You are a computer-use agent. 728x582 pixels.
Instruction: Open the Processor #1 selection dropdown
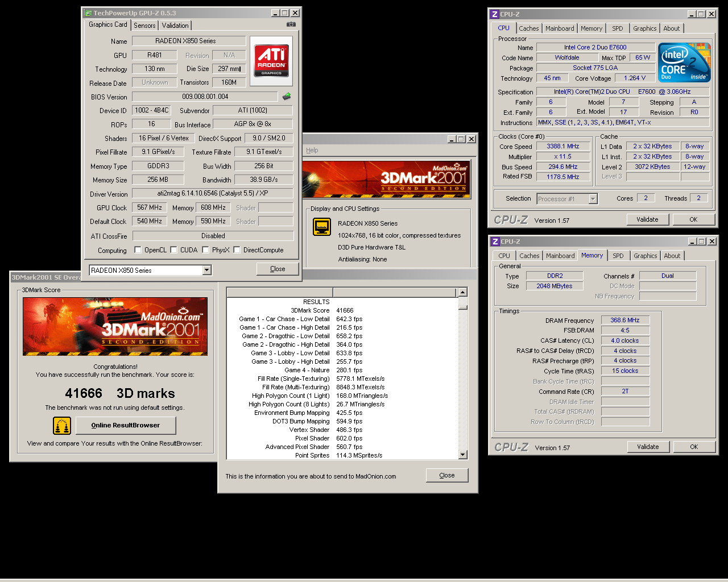point(593,198)
